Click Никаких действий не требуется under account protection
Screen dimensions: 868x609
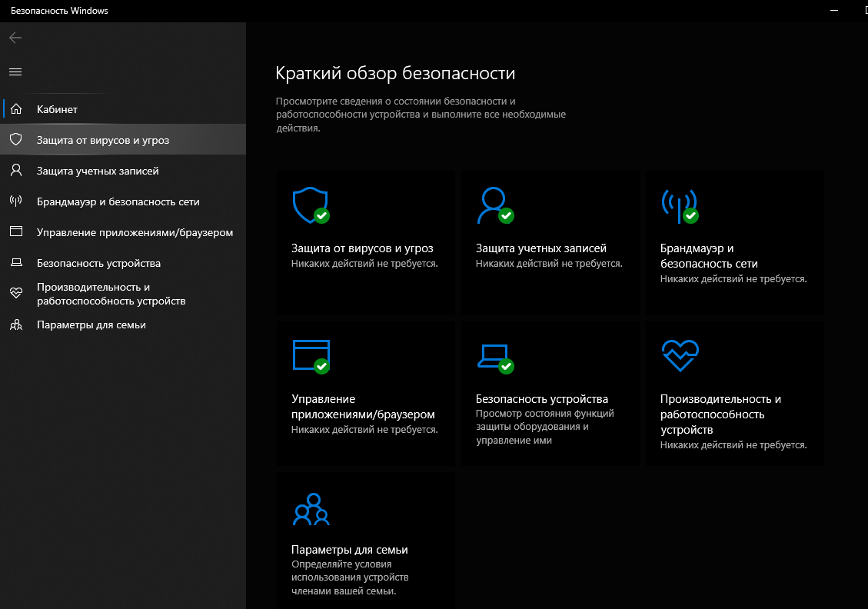click(x=549, y=264)
